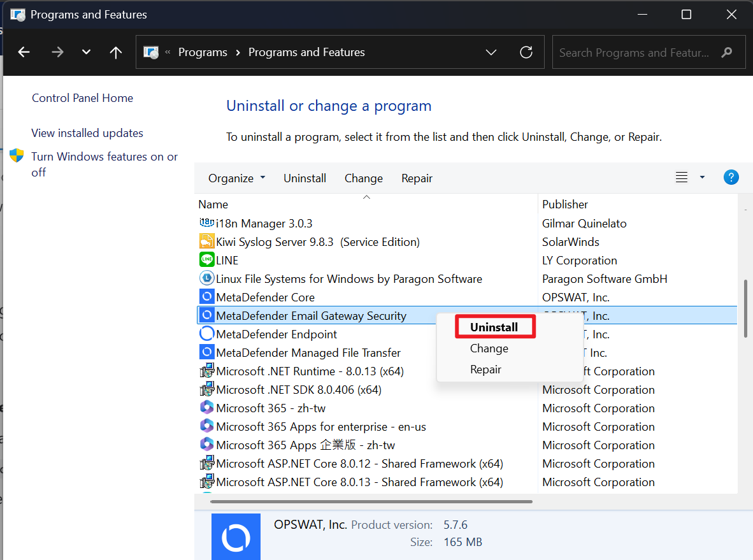This screenshot has height=560, width=753.
Task: Click Uninstall in the toolbar
Action: click(x=305, y=178)
